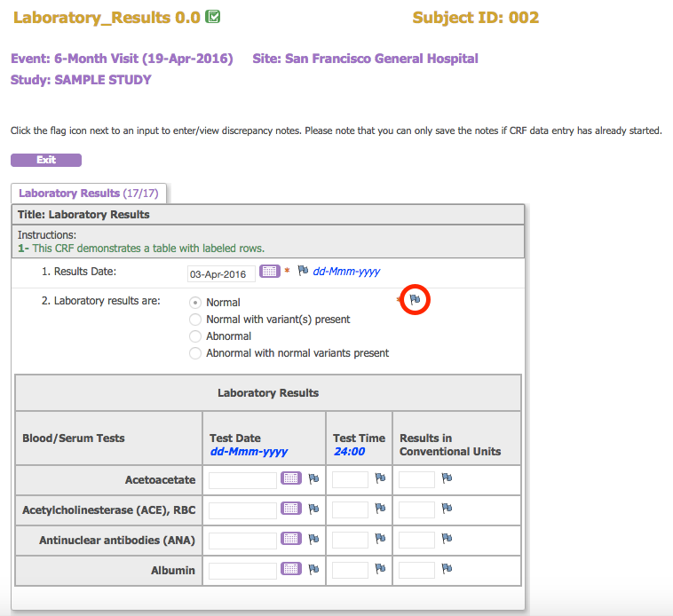Select Abnormal with normal variants present
The image size is (673, 616).
(195, 353)
